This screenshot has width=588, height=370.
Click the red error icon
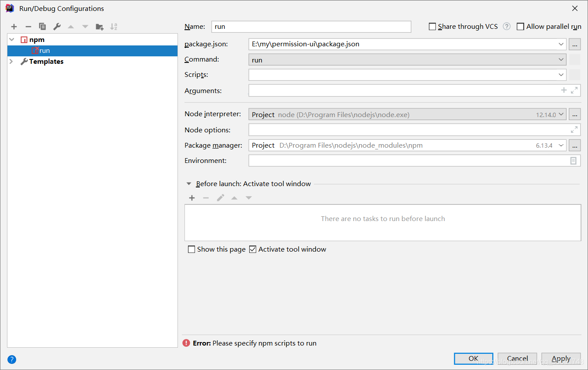pos(186,343)
